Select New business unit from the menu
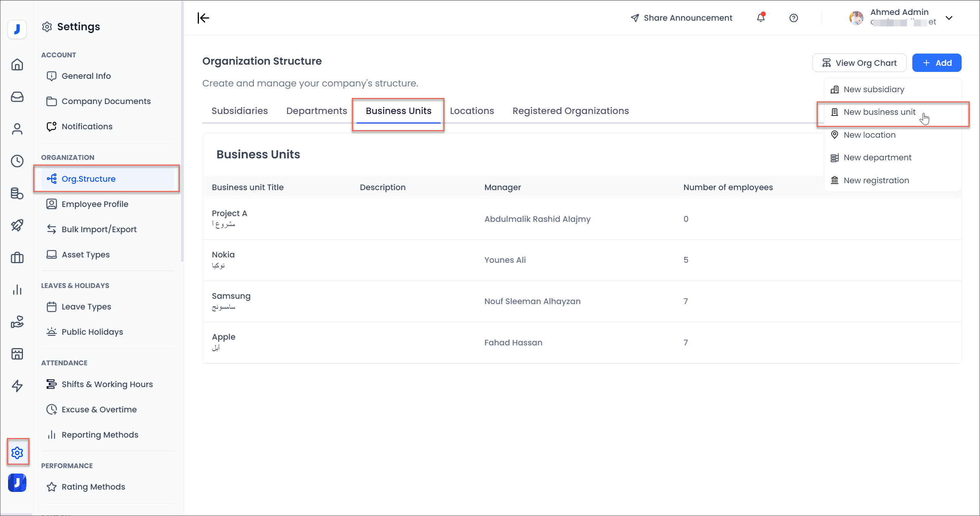This screenshot has width=980, height=516. pos(879,112)
